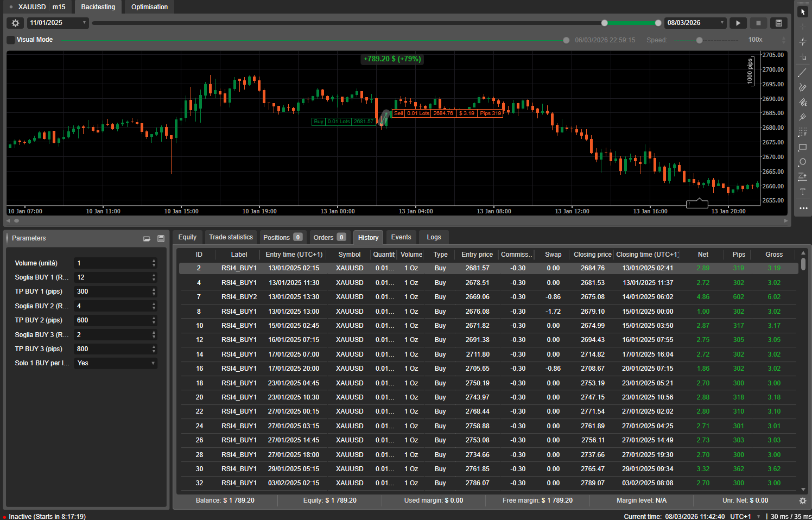Image resolution: width=812 pixels, height=520 pixels.
Task: Open history table settings gear at bottom right
Action: click(x=803, y=500)
